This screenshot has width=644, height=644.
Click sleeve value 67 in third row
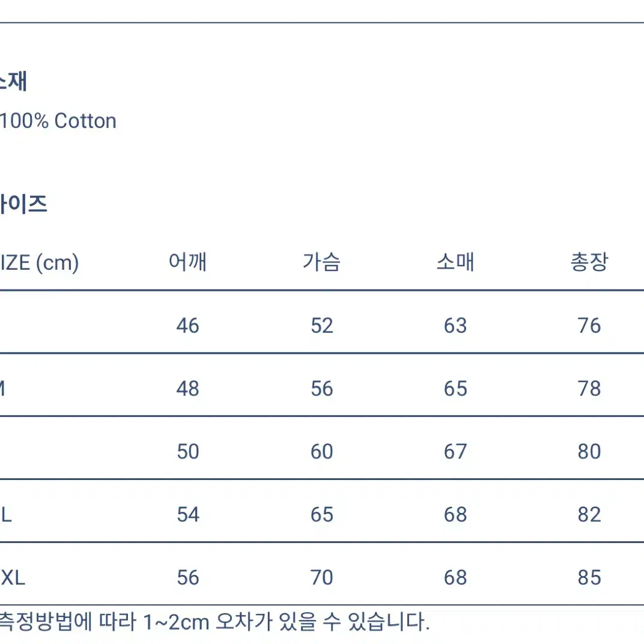(x=455, y=452)
